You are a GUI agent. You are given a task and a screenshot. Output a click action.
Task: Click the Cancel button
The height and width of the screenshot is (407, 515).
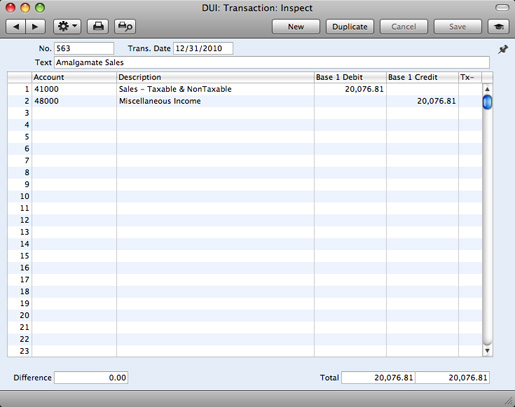(404, 27)
